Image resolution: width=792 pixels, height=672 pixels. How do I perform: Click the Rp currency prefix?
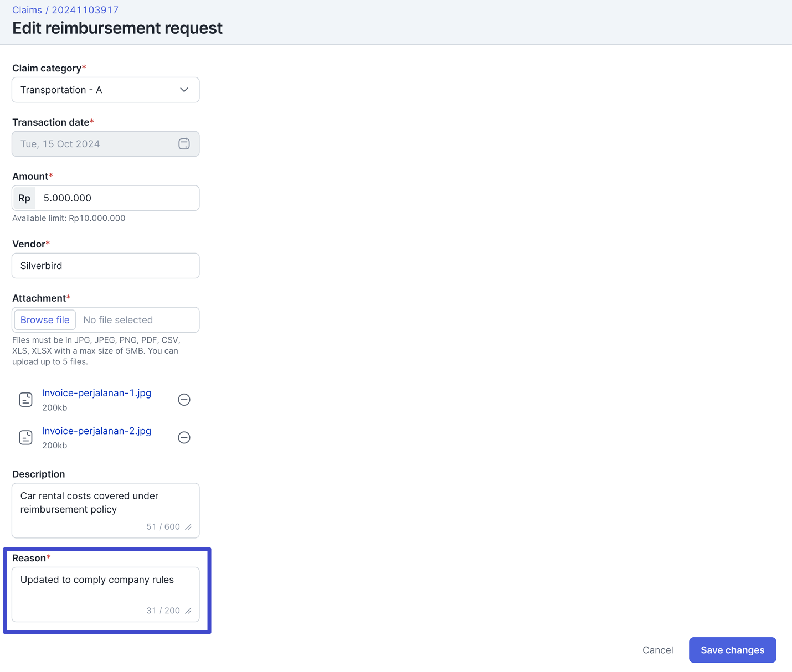[24, 198]
